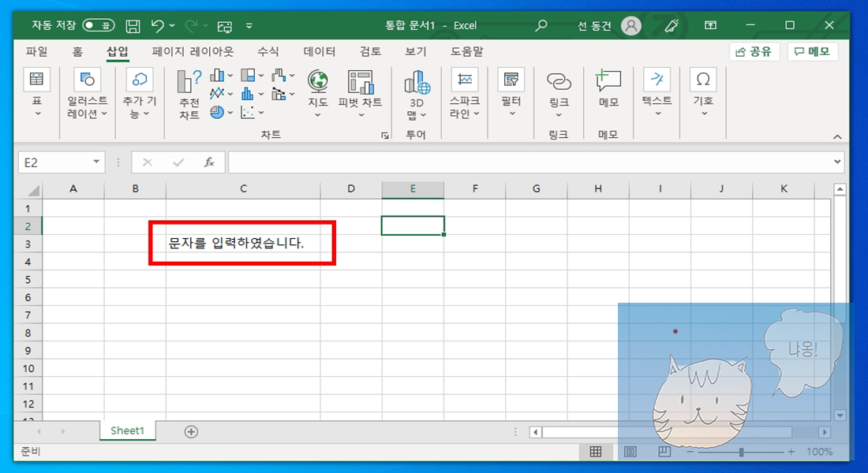The height and width of the screenshot is (473, 868).
Task: Click the screenshot capture quick access icon
Action: [x=225, y=26]
